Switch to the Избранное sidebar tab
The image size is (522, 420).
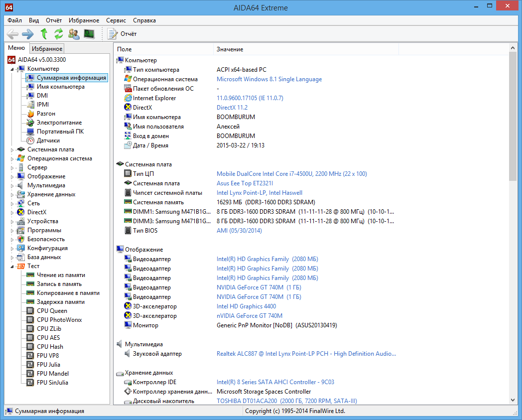(x=47, y=49)
